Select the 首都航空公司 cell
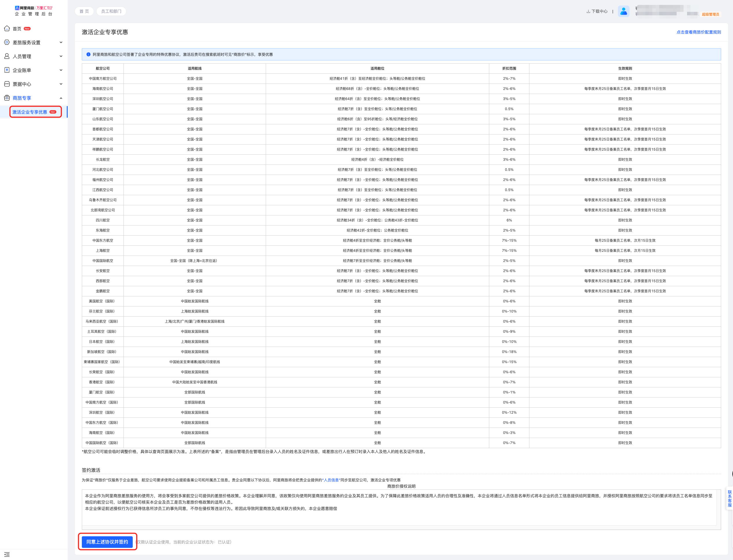The image size is (733, 560). coord(103,129)
